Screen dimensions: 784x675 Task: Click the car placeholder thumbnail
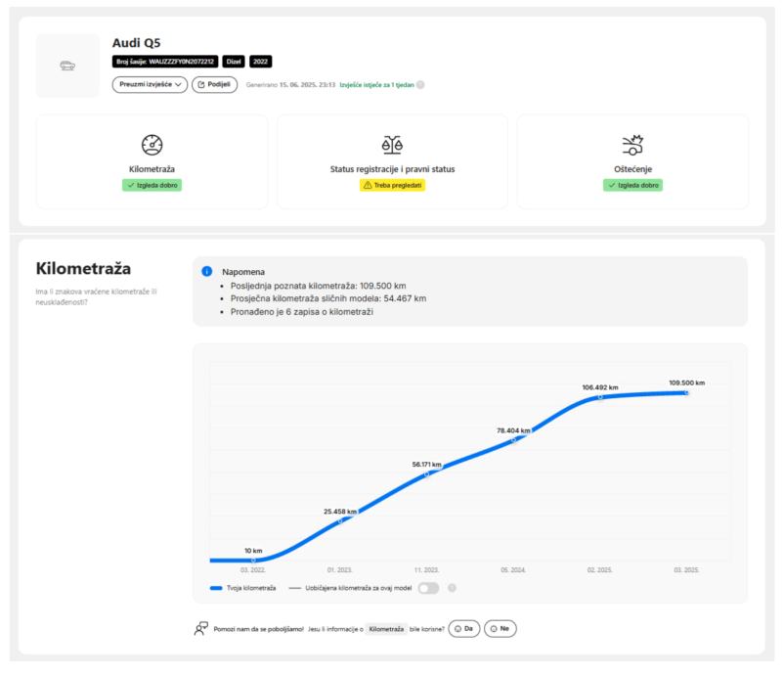67,66
